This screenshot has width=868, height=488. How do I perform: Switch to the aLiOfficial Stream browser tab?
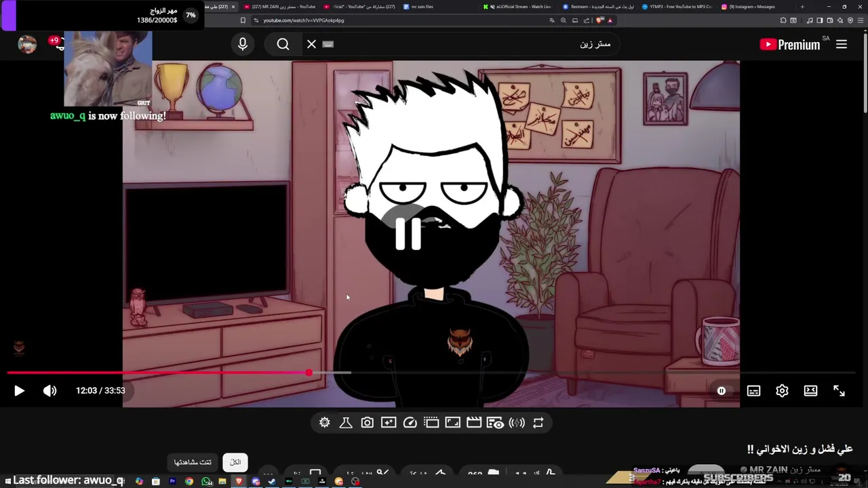click(519, 7)
